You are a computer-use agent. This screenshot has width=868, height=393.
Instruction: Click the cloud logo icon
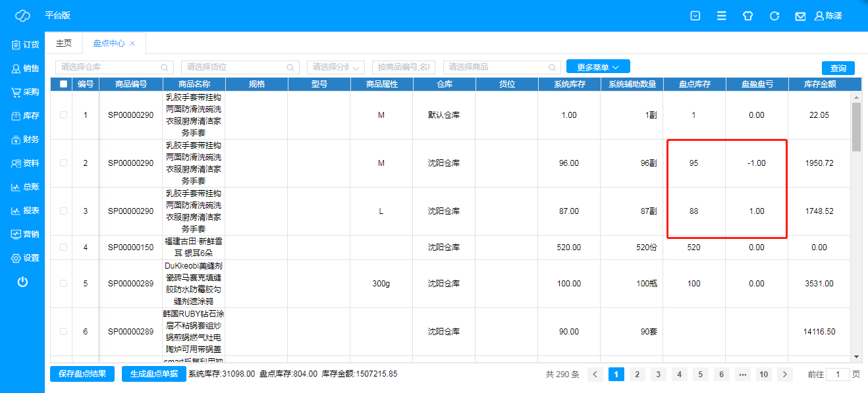tap(23, 16)
